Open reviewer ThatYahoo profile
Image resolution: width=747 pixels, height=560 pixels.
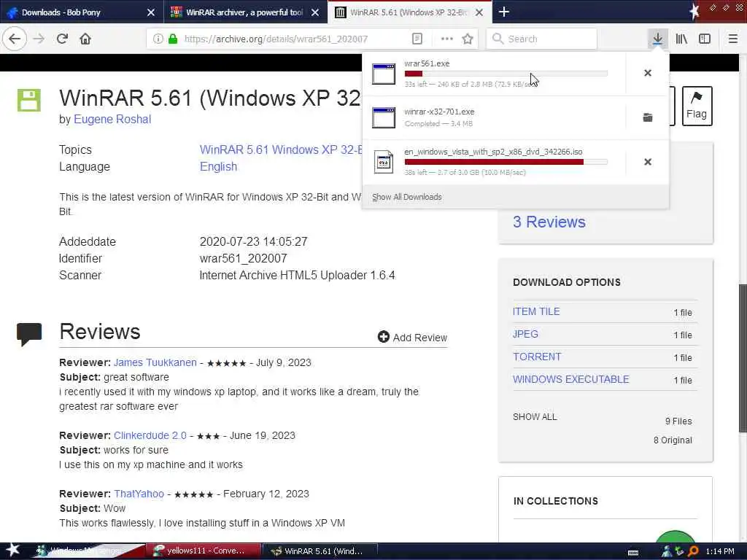[139, 494]
